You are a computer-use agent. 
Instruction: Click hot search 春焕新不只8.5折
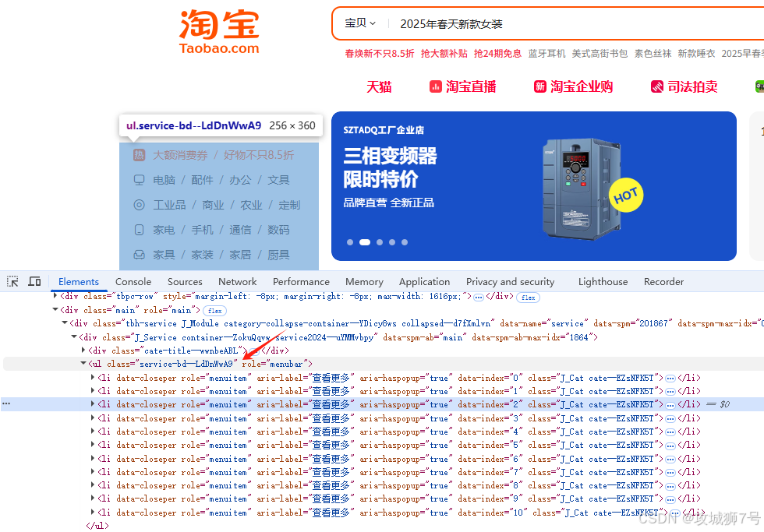(x=380, y=54)
